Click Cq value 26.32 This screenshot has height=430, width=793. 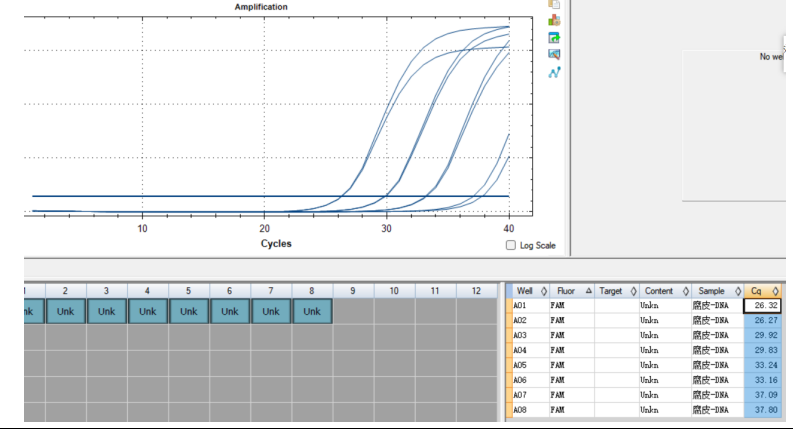pyautogui.click(x=763, y=306)
